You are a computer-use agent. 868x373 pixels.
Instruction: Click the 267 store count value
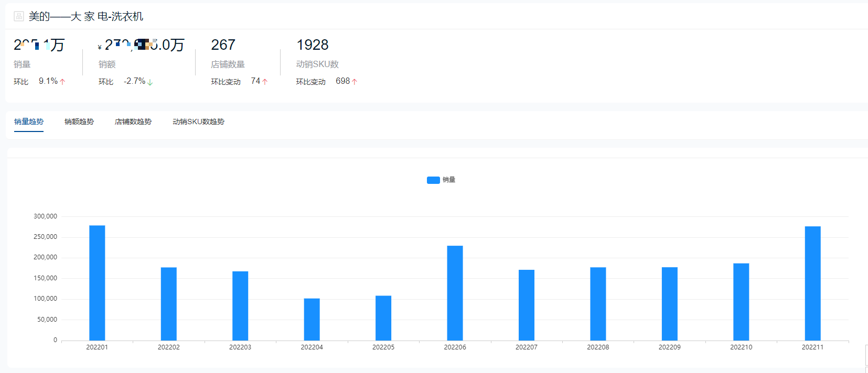coord(223,45)
